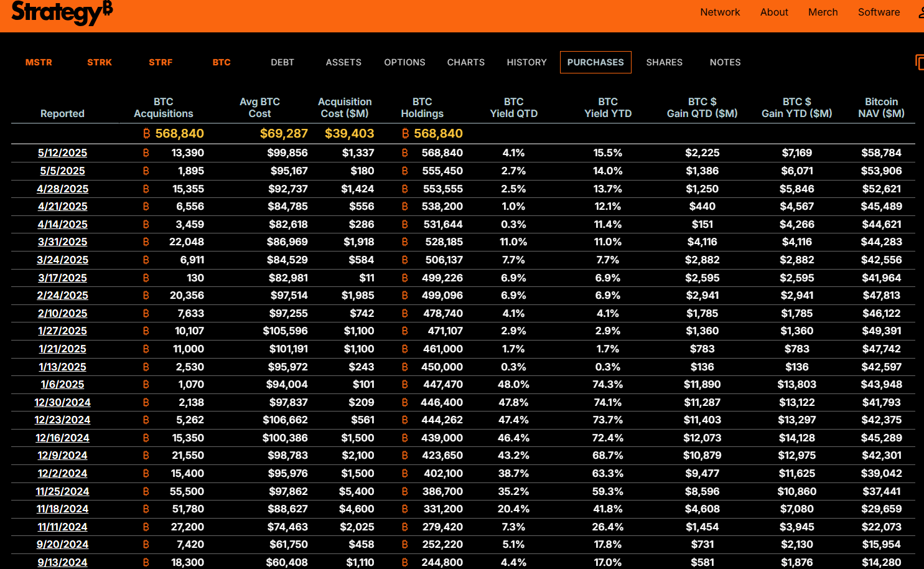This screenshot has height=569, width=924.
Task: Open the Merch page link
Action: tap(823, 12)
